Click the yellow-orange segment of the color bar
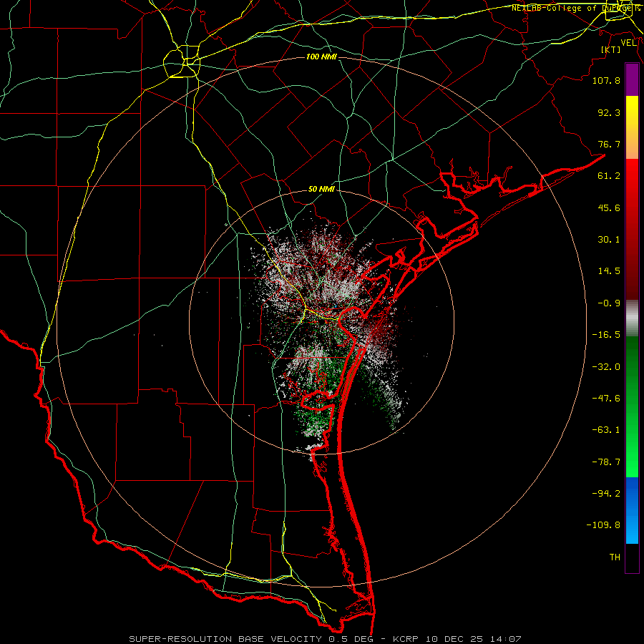 pyautogui.click(x=632, y=127)
